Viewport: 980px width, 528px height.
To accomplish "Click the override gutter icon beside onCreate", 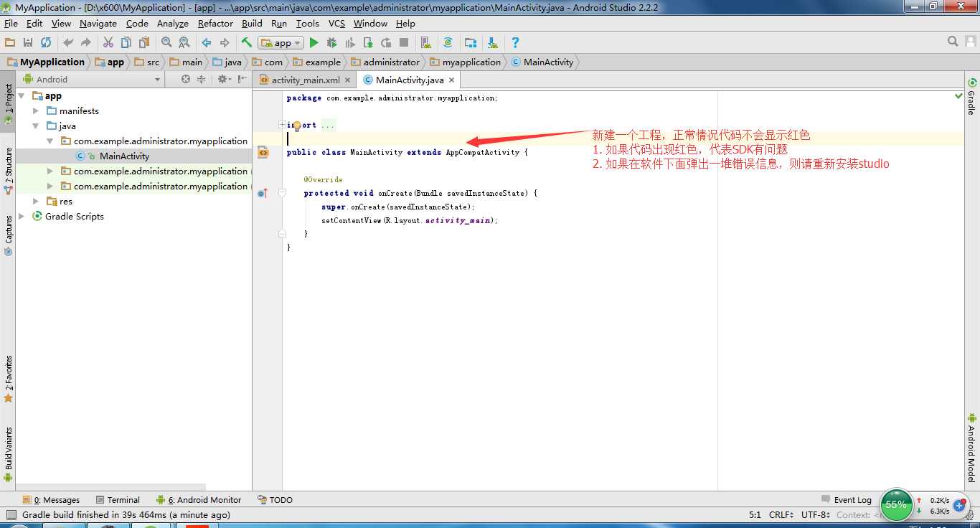I will coord(262,193).
